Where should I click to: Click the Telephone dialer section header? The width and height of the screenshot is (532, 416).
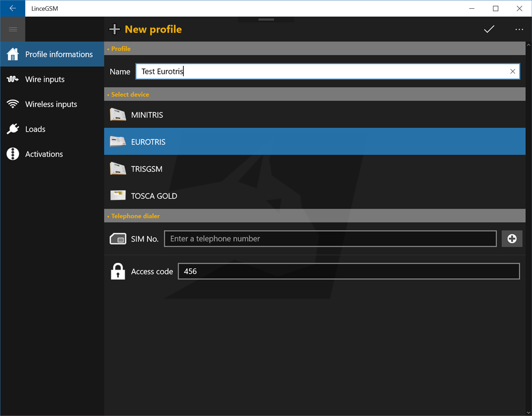(314, 216)
